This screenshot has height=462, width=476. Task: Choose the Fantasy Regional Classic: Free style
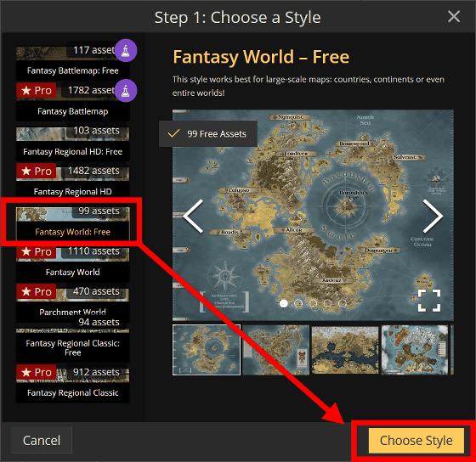(x=72, y=341)
